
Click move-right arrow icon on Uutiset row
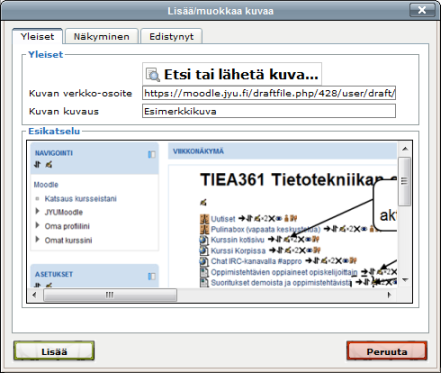coord(242,219)
